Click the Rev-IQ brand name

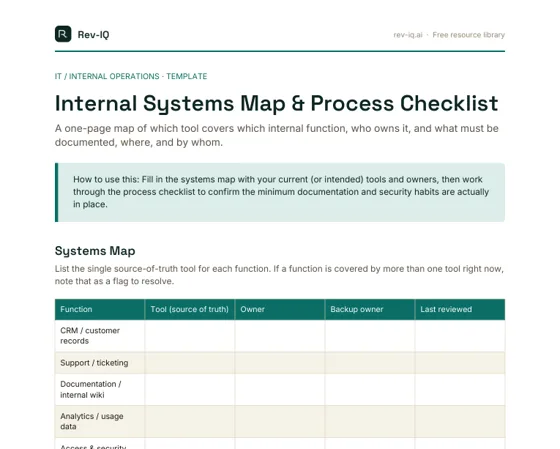click(x=93, y=35)
